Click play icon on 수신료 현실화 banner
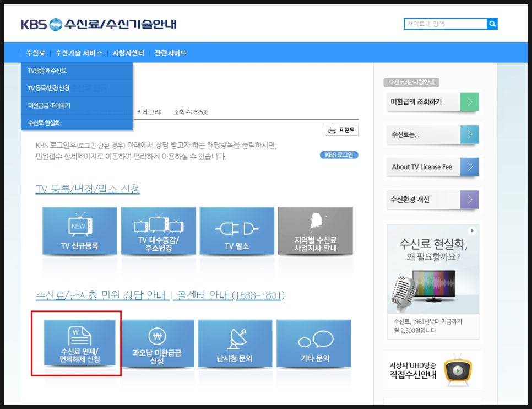The image size is (532, 409). point(472,231)
